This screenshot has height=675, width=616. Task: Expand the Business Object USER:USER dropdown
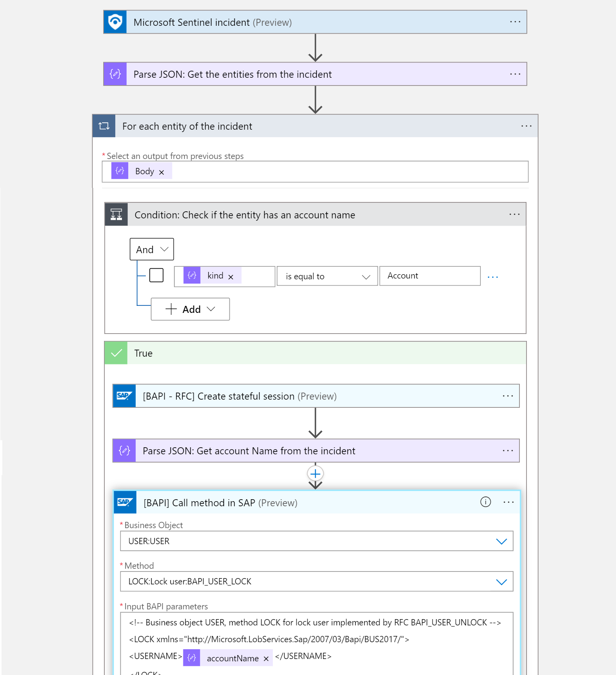[x=501, y=541]
